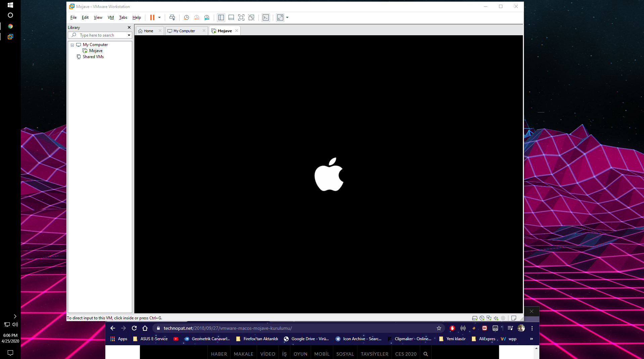Toggle the thumbnail bar view
Screen dimensions: 644x359
[231, 17]
